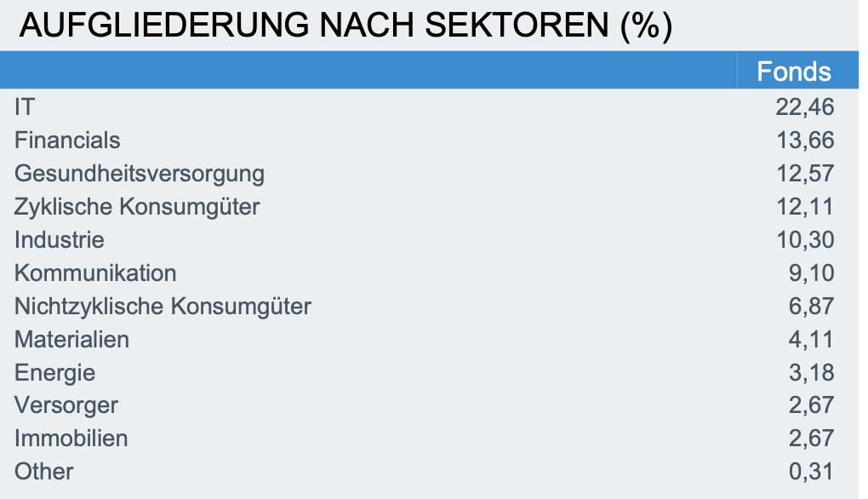Select the 10,30 Industrie value

804,239
